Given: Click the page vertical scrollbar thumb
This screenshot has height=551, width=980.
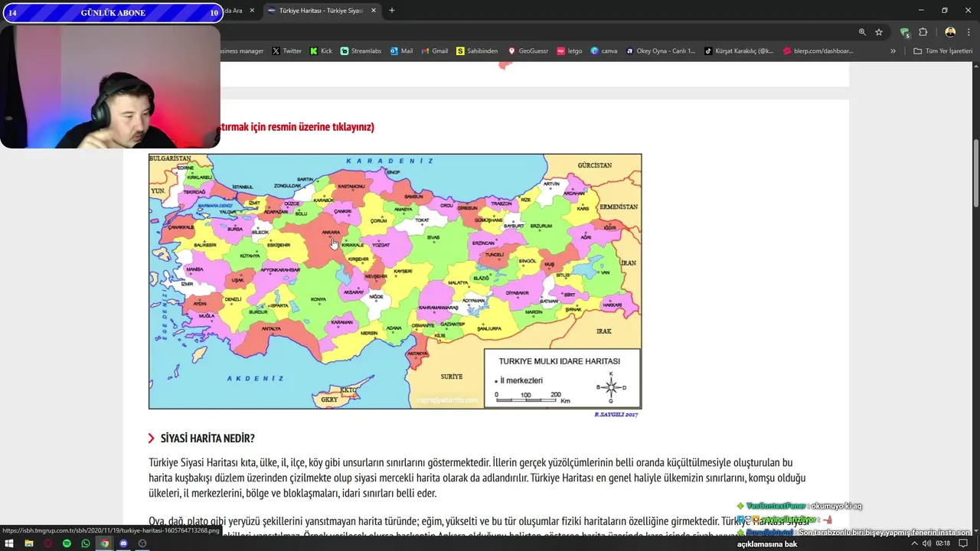Looking at the screenshot, I should tap(975, 174).
